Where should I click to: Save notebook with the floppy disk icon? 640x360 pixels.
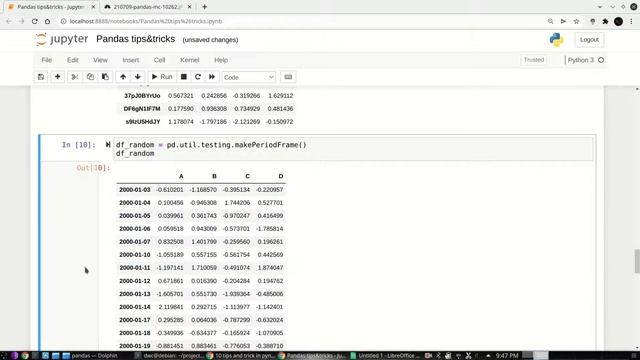pyautogui.click(x=41, y=77)
